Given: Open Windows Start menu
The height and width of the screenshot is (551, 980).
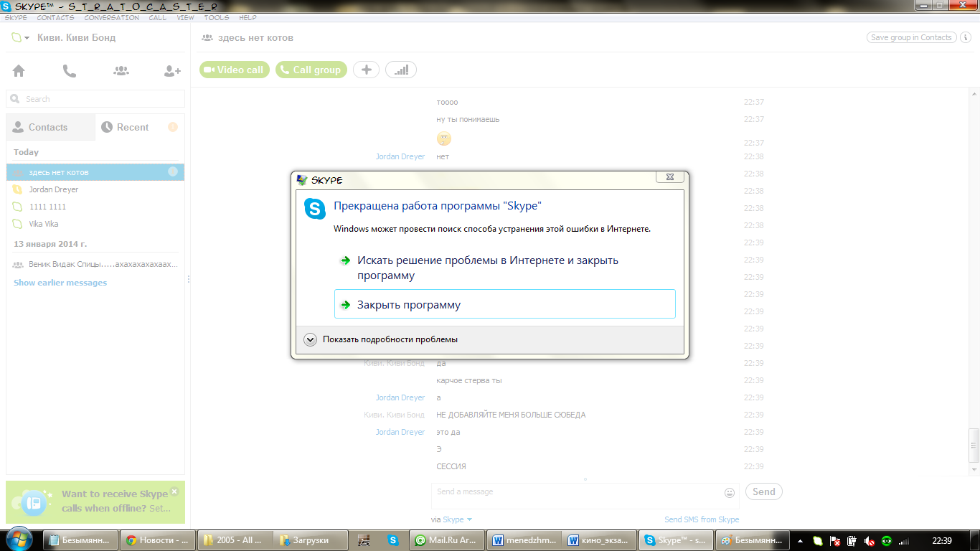Looking at the screenshot, I should 19,540.
